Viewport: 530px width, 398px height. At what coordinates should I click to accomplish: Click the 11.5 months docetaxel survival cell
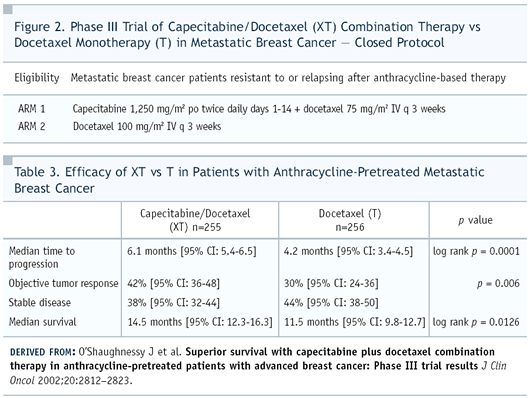(355, 322)
